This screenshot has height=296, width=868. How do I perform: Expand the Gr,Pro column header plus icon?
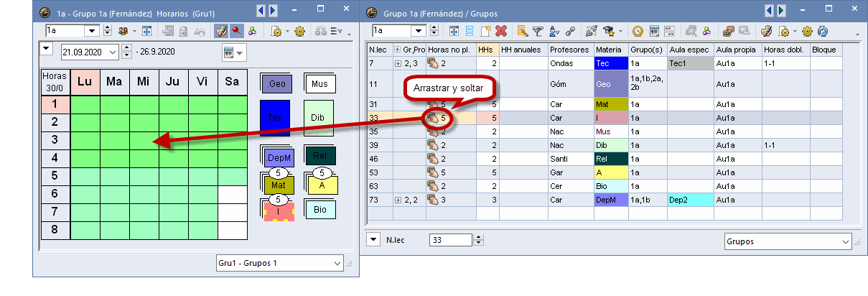tap(398, 50)
